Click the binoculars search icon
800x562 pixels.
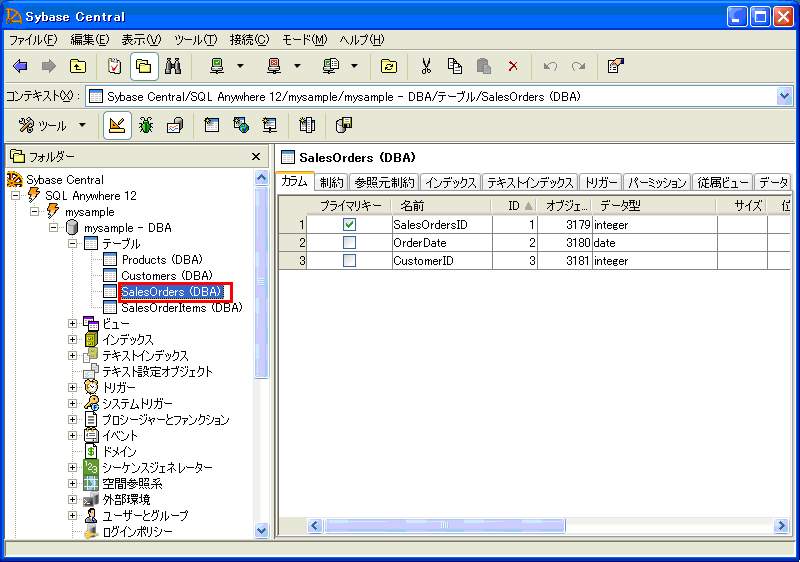tap(173, 66)
